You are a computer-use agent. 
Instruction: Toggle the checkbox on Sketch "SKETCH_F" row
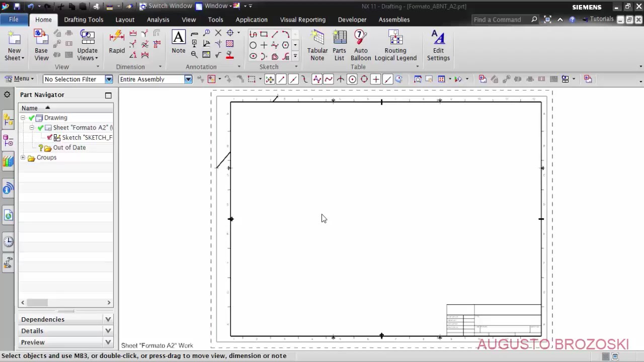(49, 137)
